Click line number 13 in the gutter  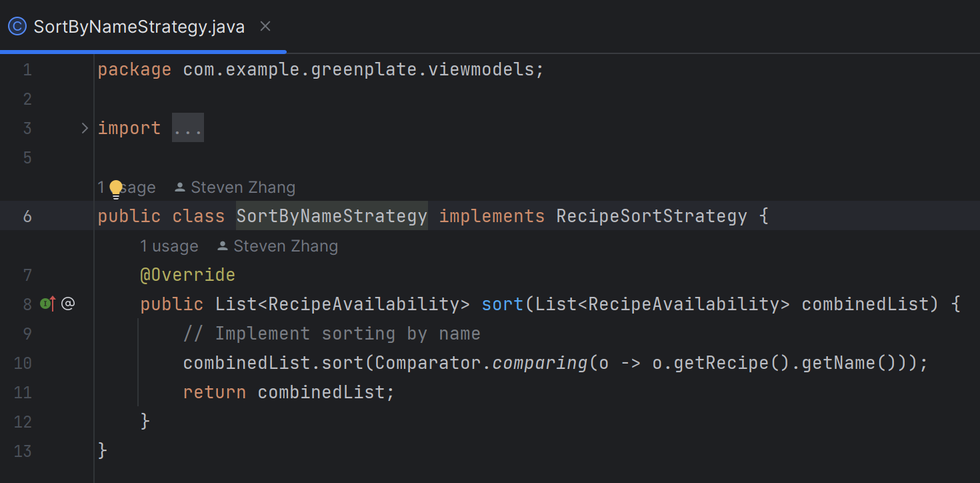pyautogui.click(x=23, y=451)
